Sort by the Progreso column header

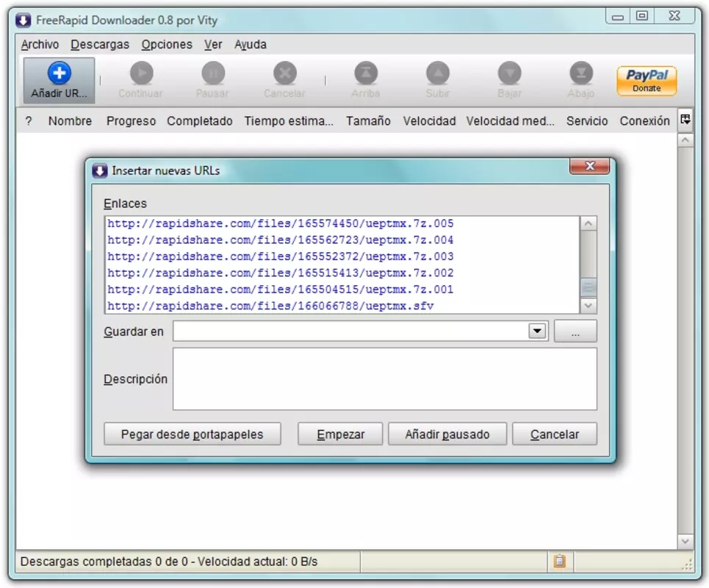131,121
